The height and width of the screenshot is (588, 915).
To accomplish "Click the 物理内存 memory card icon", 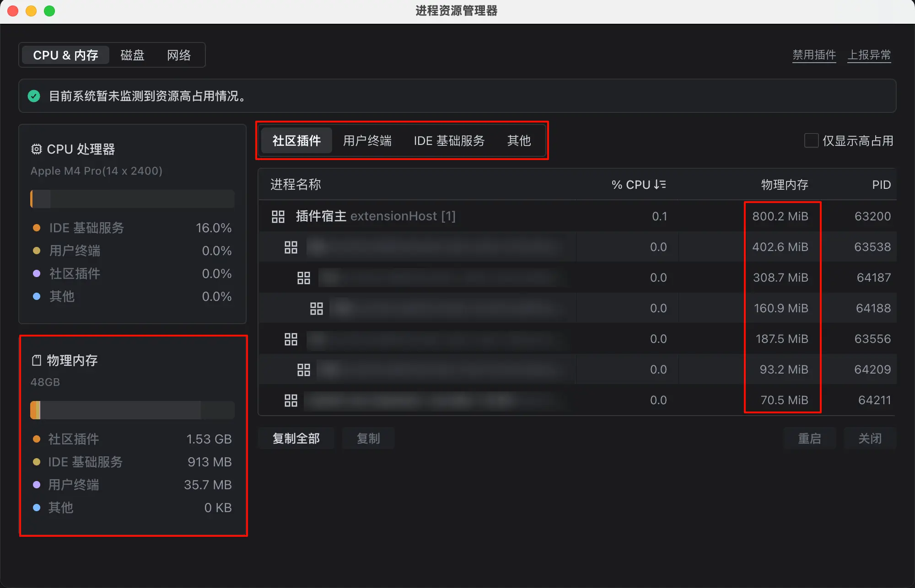I will click(37, 360).
